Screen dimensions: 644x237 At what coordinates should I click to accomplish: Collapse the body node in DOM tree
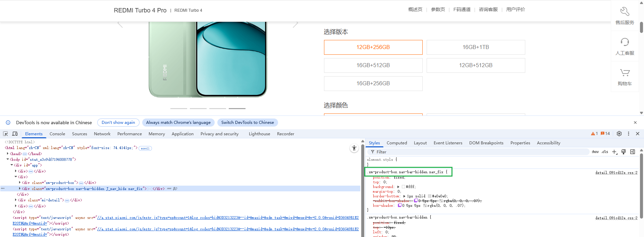coord(8,159)
